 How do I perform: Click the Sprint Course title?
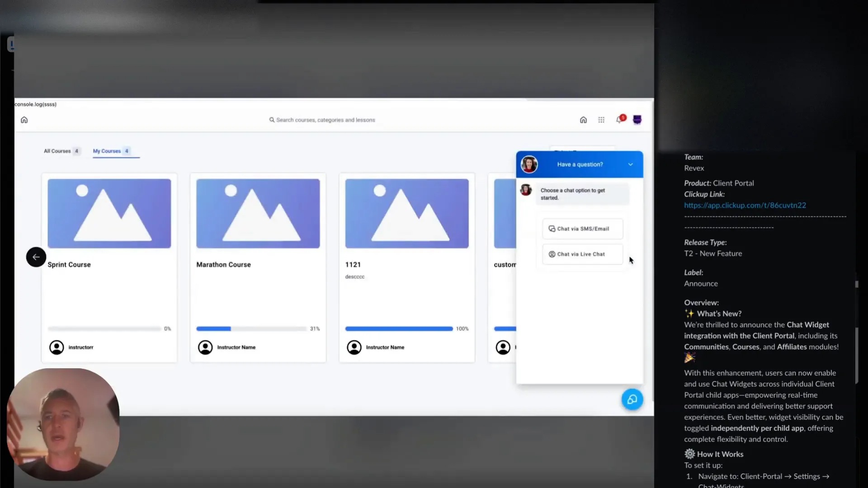(69, 265)
